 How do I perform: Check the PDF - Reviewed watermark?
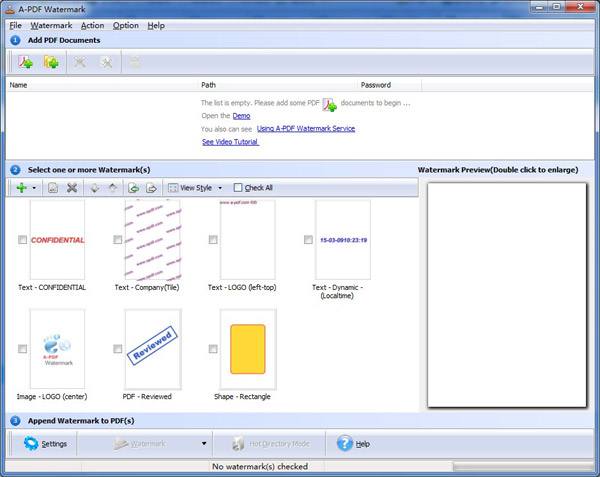(118, 349)
